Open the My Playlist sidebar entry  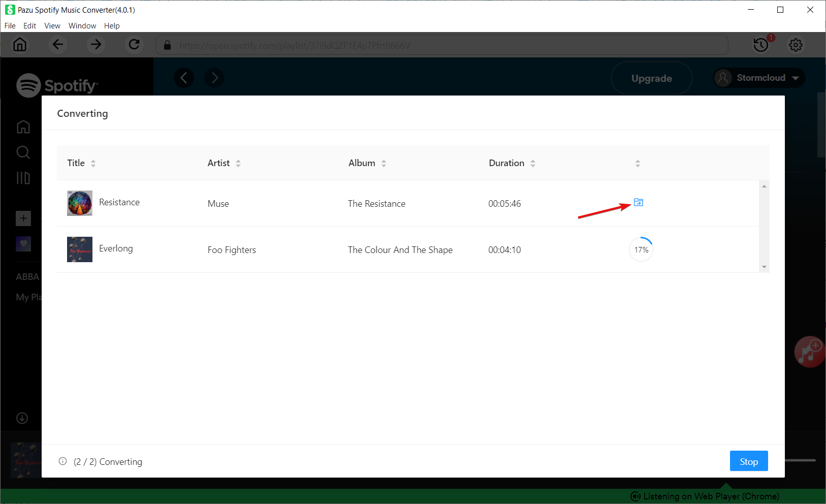coord(28,297)
